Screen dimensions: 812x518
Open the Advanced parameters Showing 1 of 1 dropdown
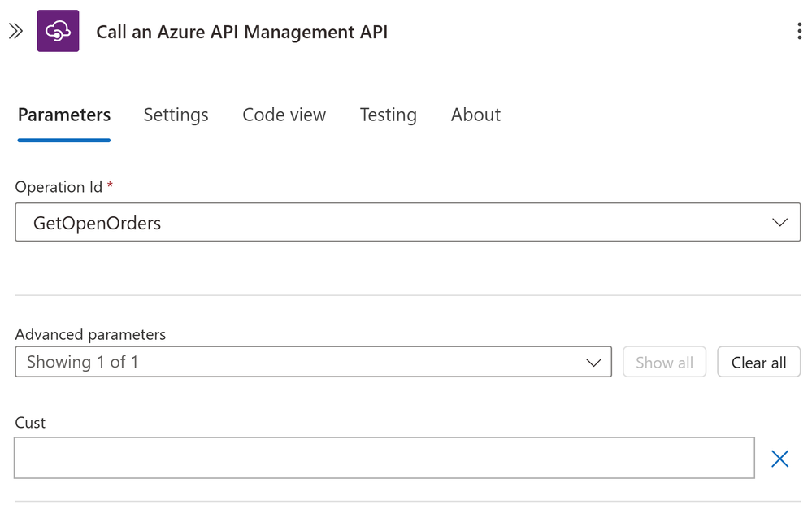pos(313,362)
